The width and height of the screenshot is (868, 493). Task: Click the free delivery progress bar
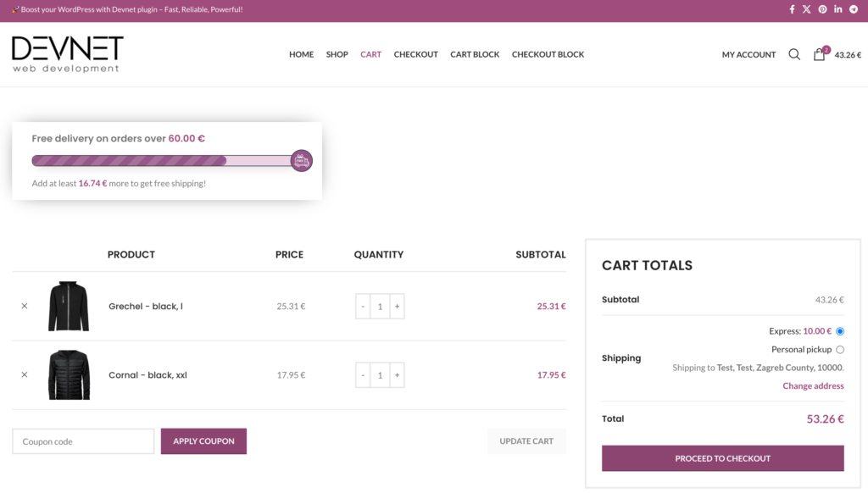click(x=161, y=161)
